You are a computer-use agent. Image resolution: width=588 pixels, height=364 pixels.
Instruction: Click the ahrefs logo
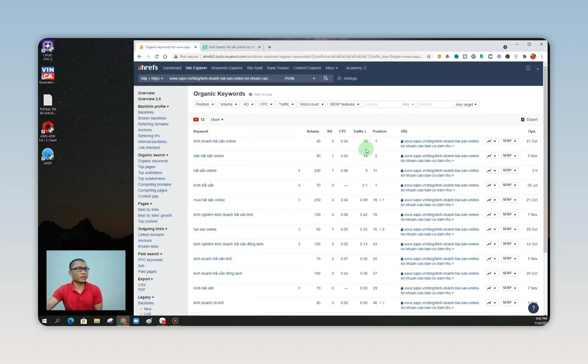point(148,68)
